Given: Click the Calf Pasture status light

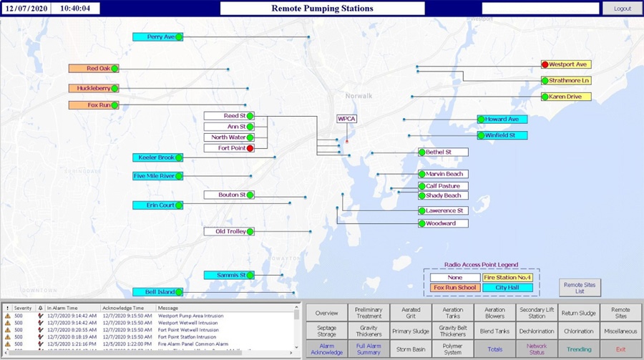Looking at the screenshot, I should (x=421, y=186).
